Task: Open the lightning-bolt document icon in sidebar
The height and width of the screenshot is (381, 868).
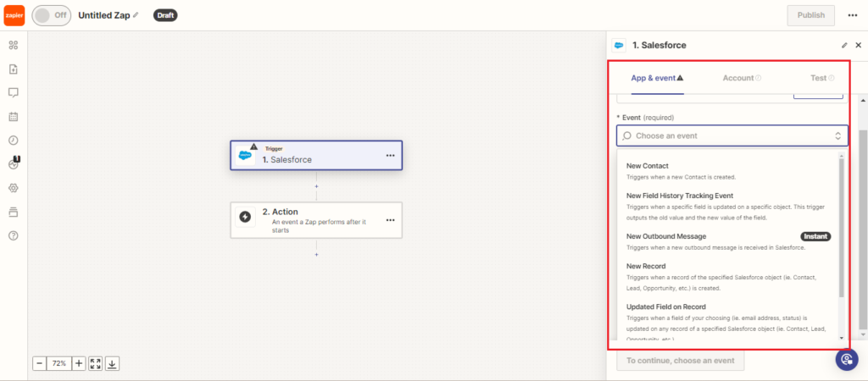Action: (x=14, y=69)
